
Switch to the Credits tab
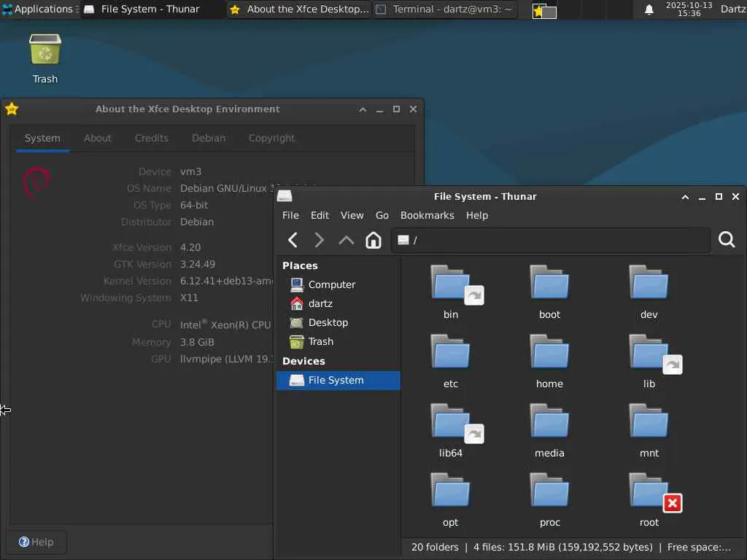click(152, 138)
